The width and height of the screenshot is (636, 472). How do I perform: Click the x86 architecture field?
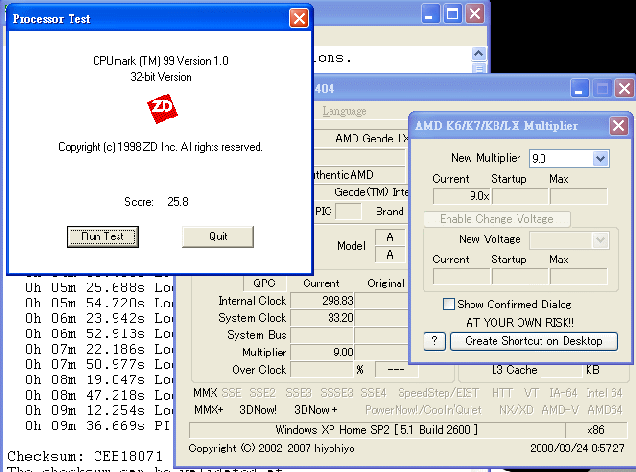(596, 430)
